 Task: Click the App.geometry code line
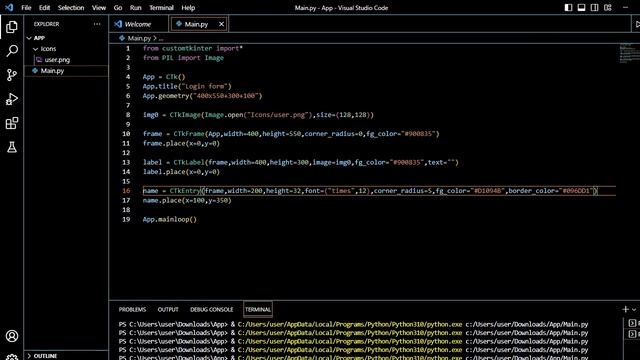[x=202, y=96]
